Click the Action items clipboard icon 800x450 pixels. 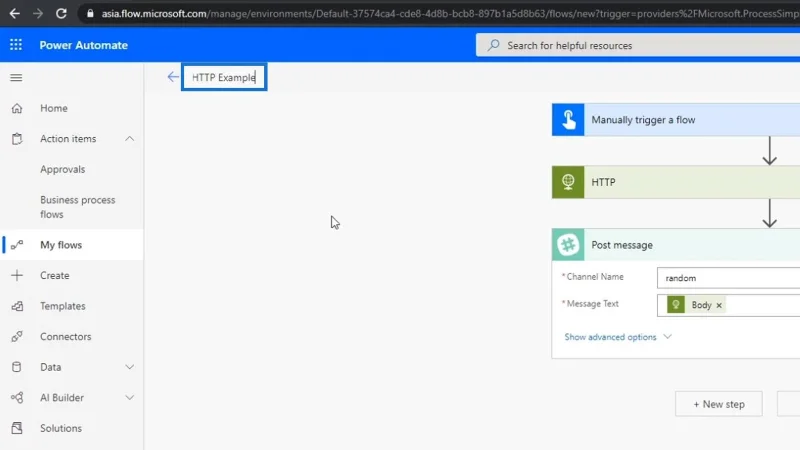(x=17, y=139)
